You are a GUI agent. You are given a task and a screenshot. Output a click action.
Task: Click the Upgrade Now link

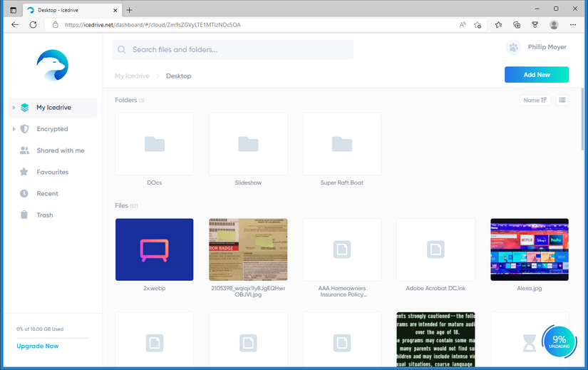coord(38,346)
